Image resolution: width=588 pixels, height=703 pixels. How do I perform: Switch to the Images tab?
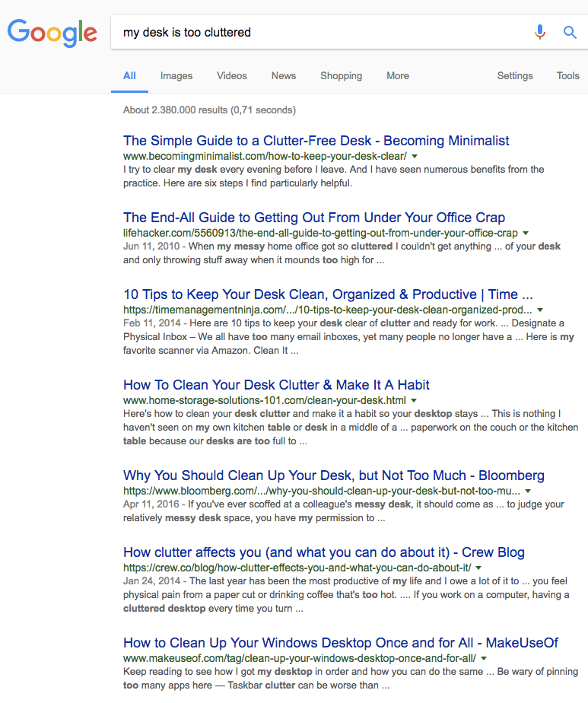coord(176,76)
